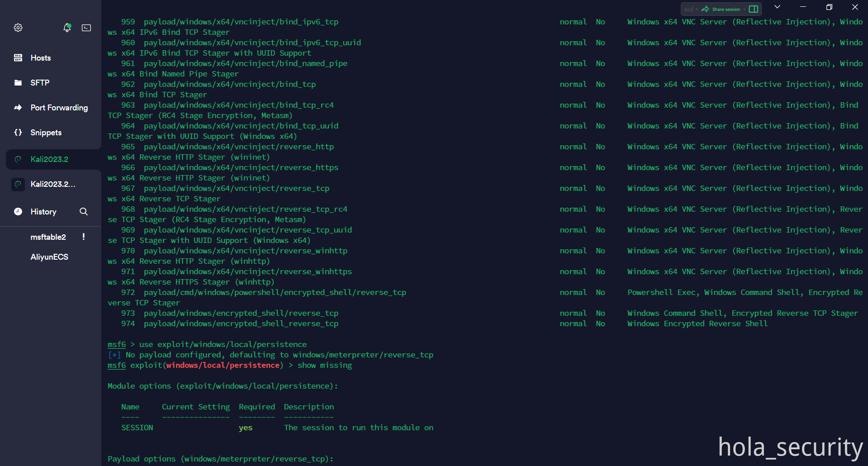The width and height of the screenshot is (868, 466).
Task: Restore down the application window
Action: [829, 7]
